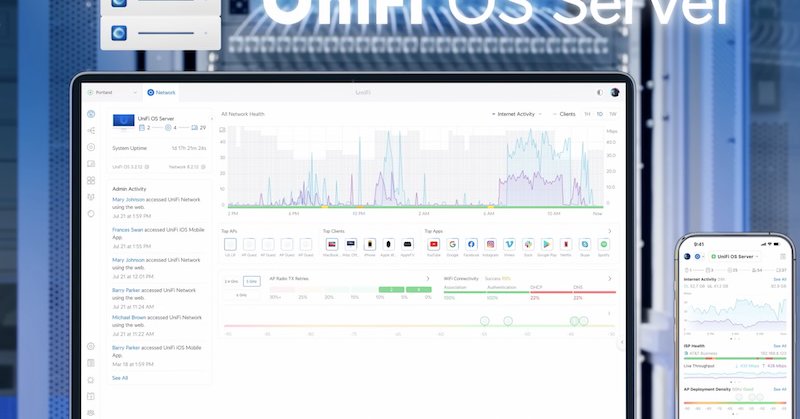Click the grid-of-squares icon in the left sidebar
Viewport: 800px width, 419px height.
point(91,180)
